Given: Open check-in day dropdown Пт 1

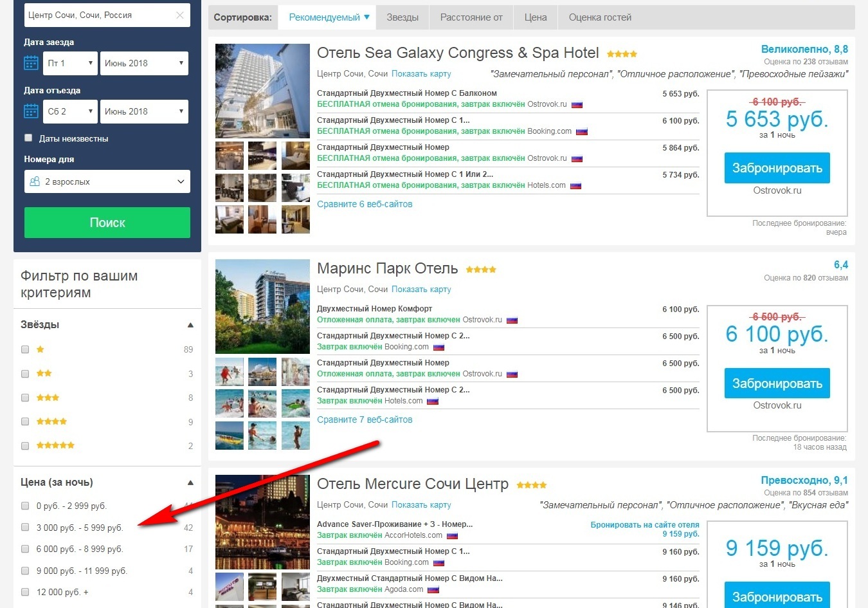Looking at the screenshot, I should coord(70,63).
